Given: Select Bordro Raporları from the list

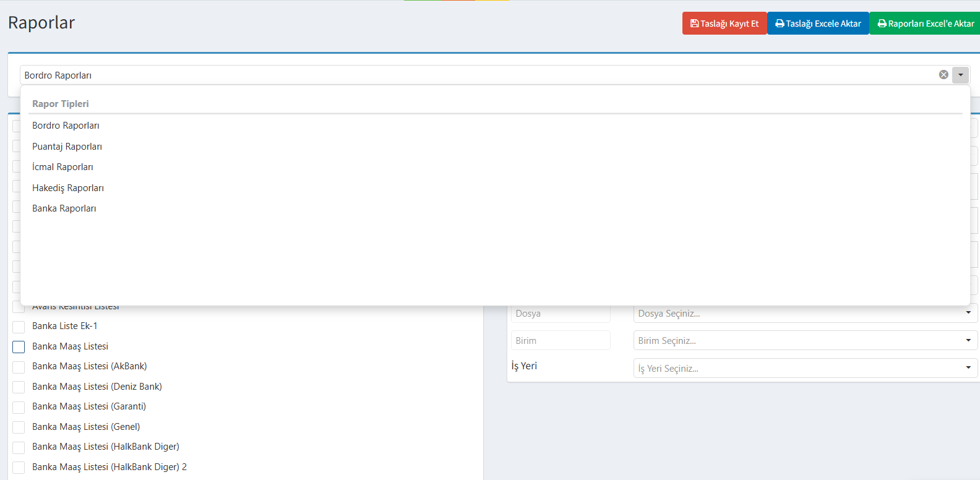Looking at the screenshot, I should coord(66,126).
